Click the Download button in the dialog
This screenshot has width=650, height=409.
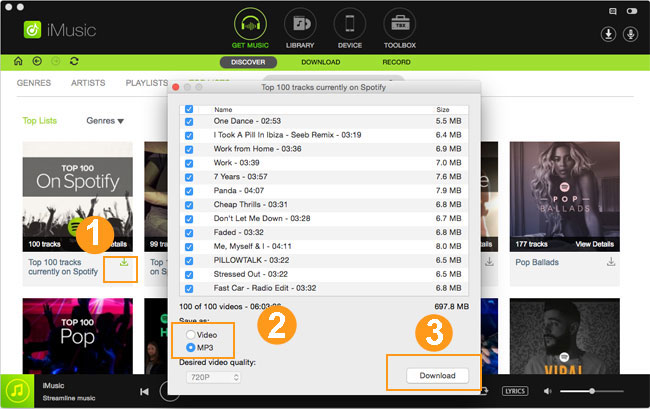pos(437,375)
